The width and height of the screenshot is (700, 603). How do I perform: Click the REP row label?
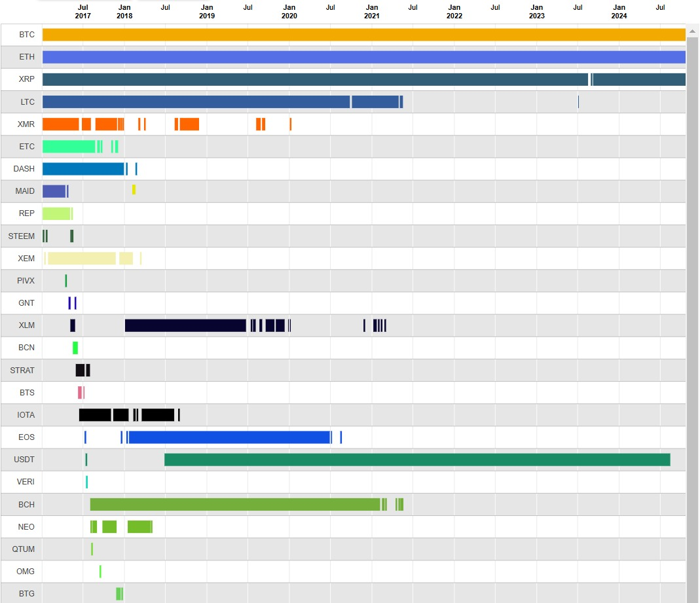(x=27, y=213)
